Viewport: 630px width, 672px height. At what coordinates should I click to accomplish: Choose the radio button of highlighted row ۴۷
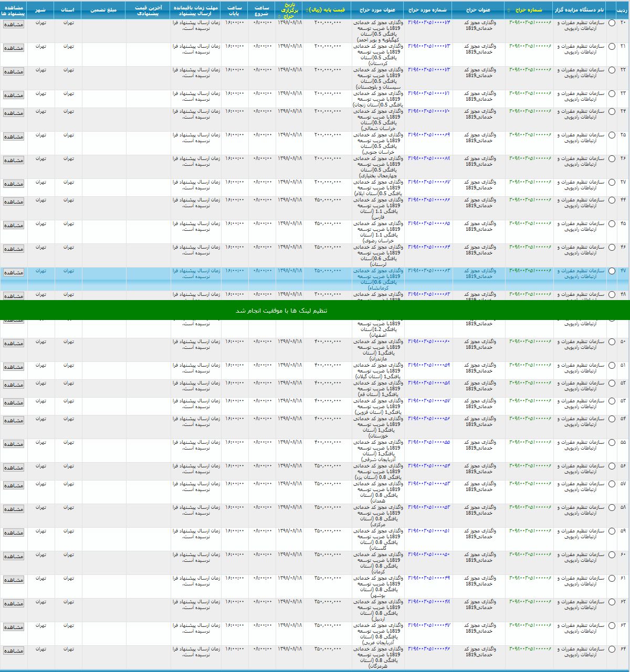tap(612, 271)
